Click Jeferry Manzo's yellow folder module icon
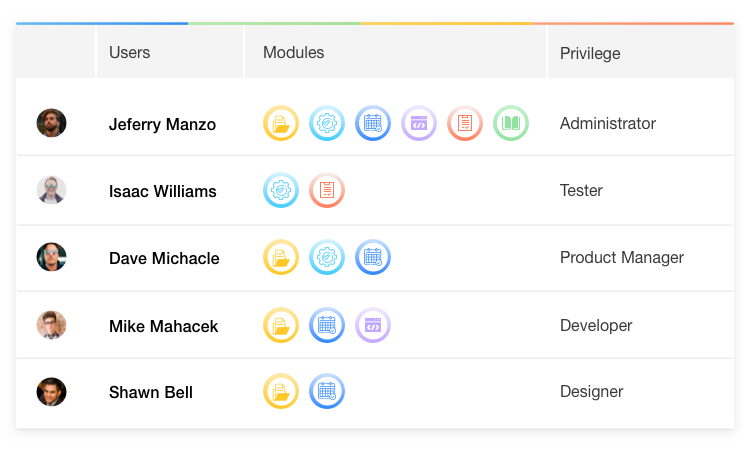 coord(281,123)
